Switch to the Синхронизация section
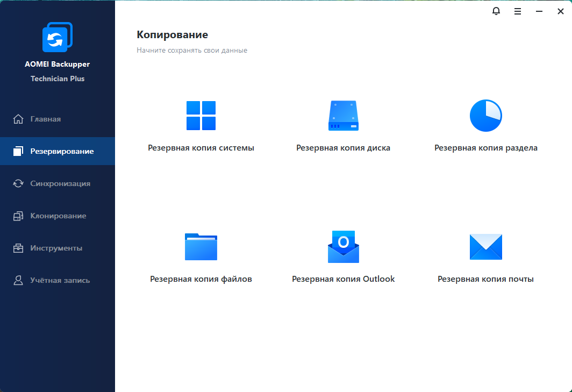This screenshot has width=572, height=392. pos(60,183)
